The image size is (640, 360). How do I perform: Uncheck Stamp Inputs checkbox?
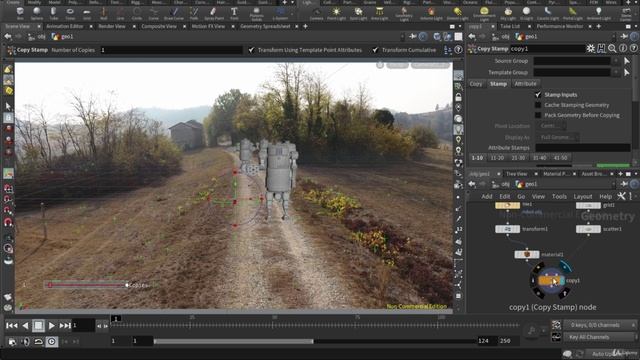pyautogui.click(x=538, y=95)
